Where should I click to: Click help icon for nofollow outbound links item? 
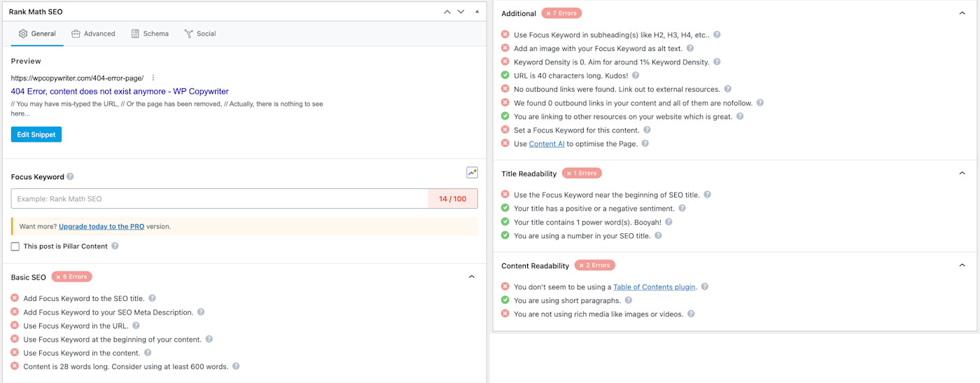pos(760,102)
